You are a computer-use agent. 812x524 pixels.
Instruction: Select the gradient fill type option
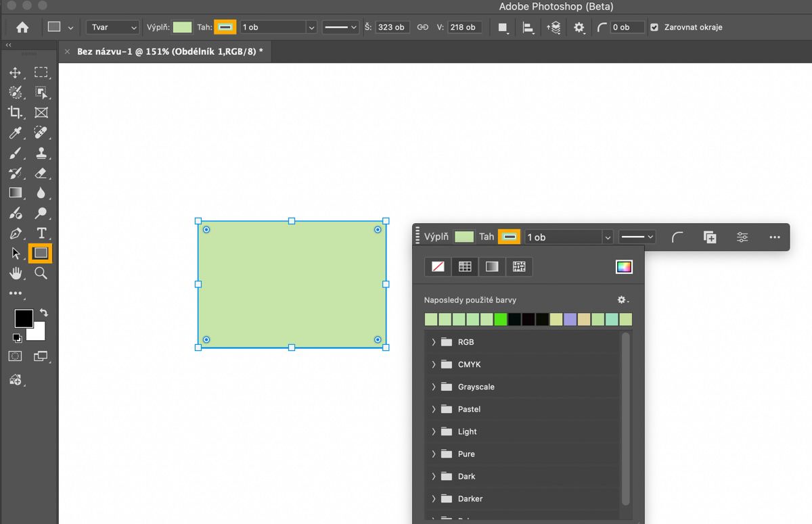click(492, 267)
